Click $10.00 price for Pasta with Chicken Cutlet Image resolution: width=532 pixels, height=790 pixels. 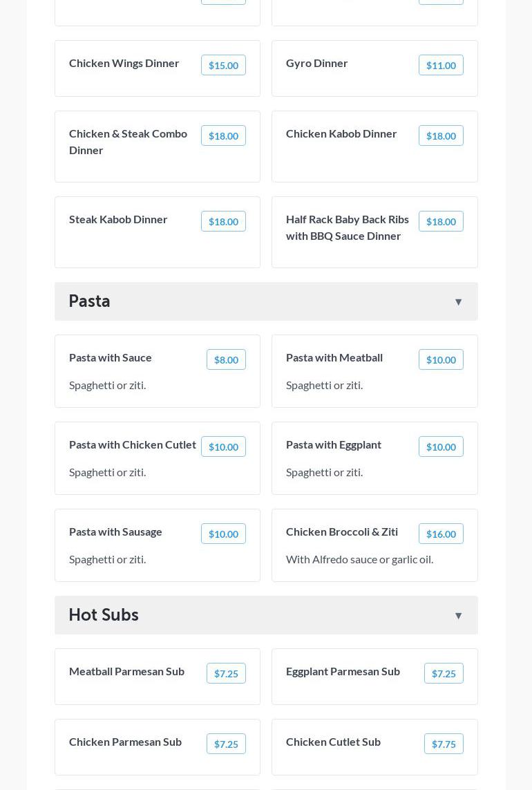pyautogui.click(x=223, y=446)
